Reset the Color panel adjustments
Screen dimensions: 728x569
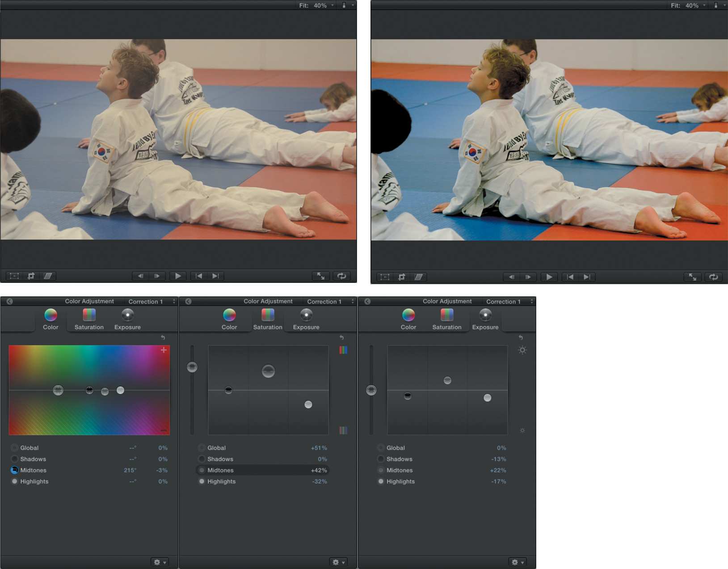[x=163, y=337]
